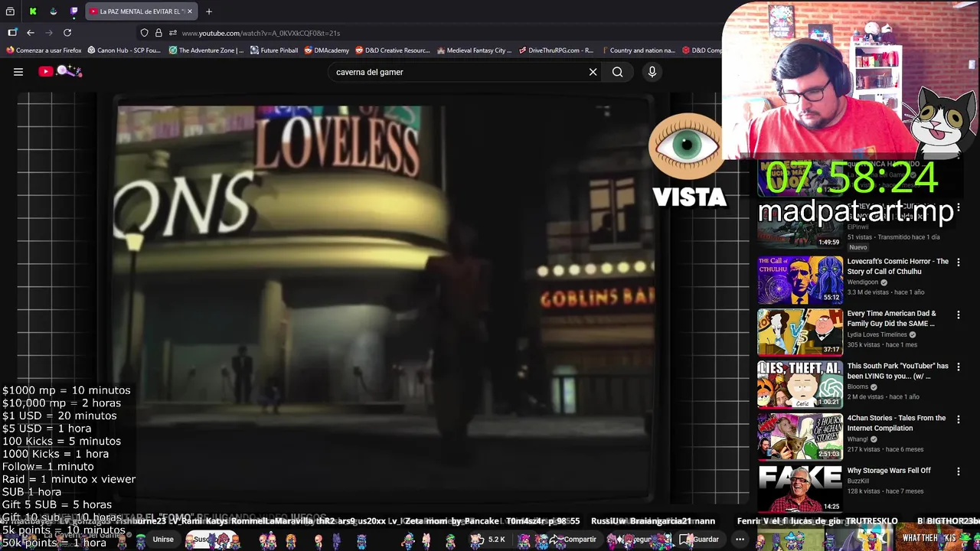Select the pinned ship-icon tab
Image resolution: width=980 pixels, height=551 pixels.
coord(54,11)
